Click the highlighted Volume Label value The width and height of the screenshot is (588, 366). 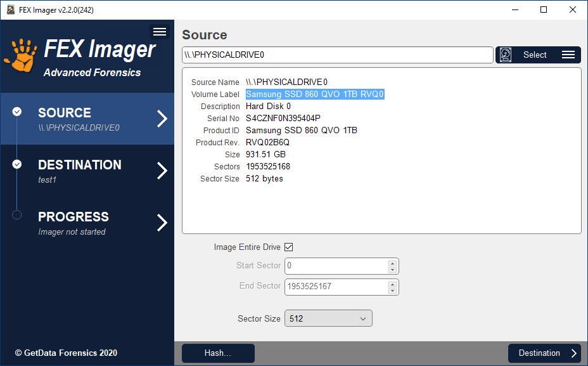pyautogui.click(x=315, y=95)
